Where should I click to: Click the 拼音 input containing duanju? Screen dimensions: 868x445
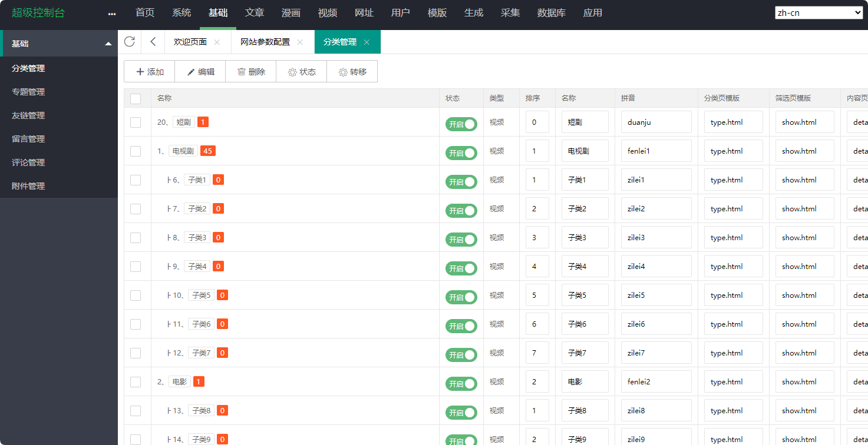[x=656, y=122]
